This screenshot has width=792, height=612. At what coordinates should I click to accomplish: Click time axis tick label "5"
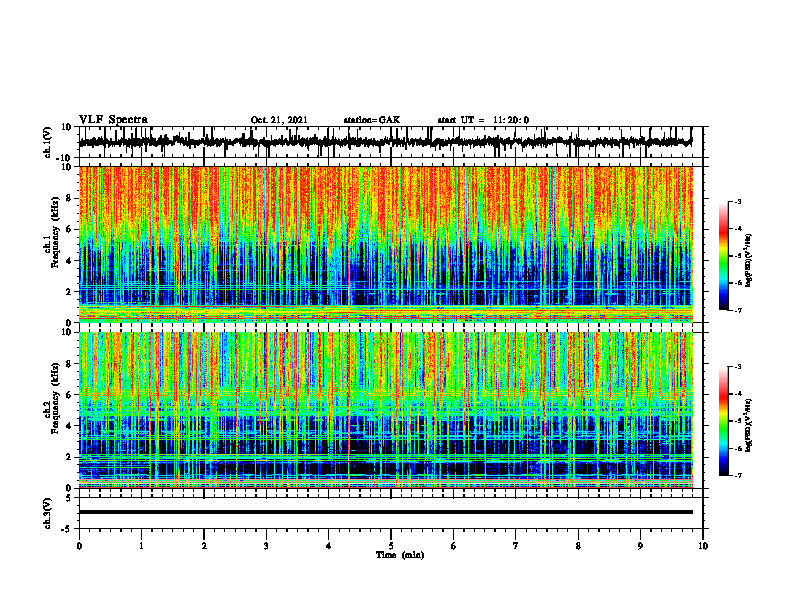pos(391,546)
